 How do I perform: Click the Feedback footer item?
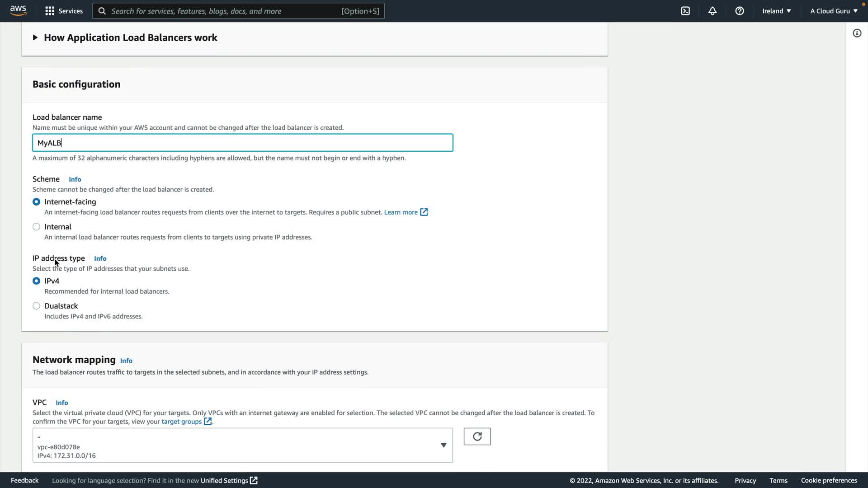24,480
